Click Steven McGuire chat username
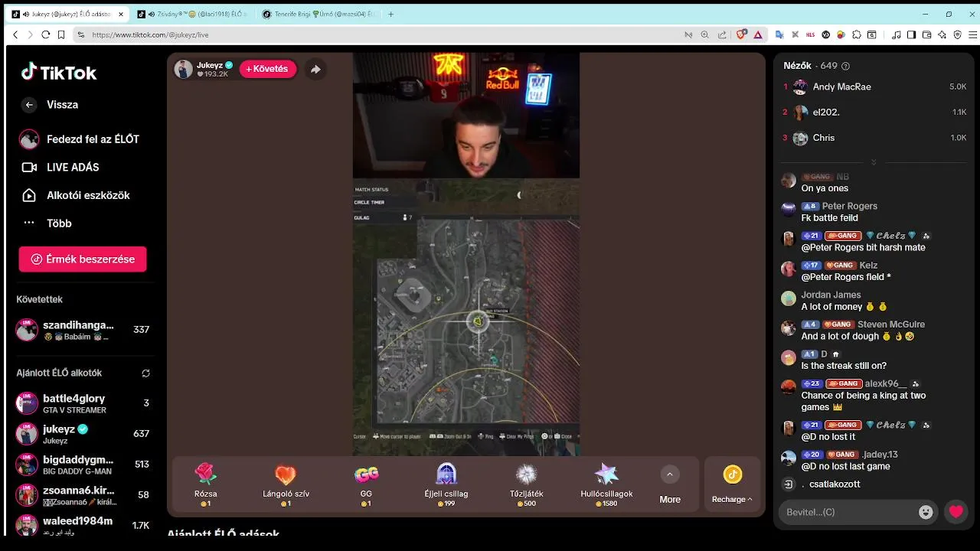The height and width of the screenshot is (551, 980). (x=891, y=324)
